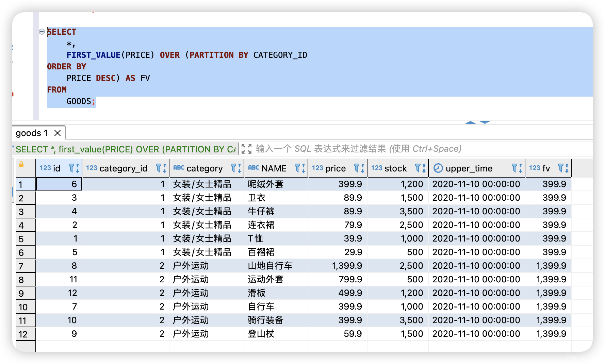Sort by category column arrows
This screenshot has width=605, height=364.
(x=240, y=168)
